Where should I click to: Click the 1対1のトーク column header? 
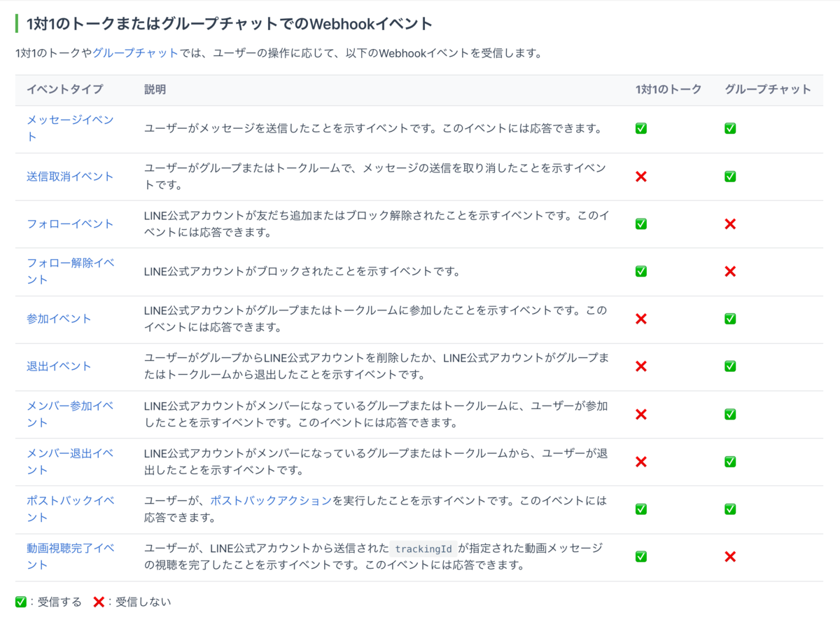tap(668, 90)
